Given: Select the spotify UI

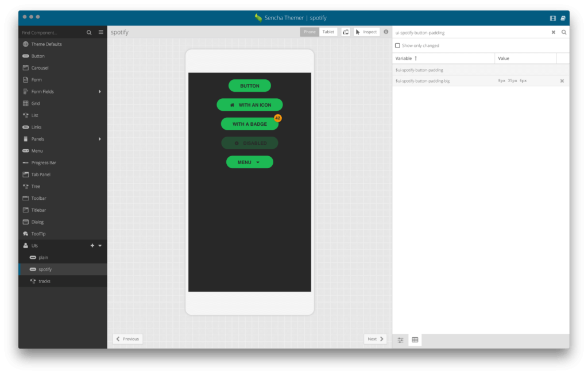Looking at the screenshot, I should (x=63, y=269).
